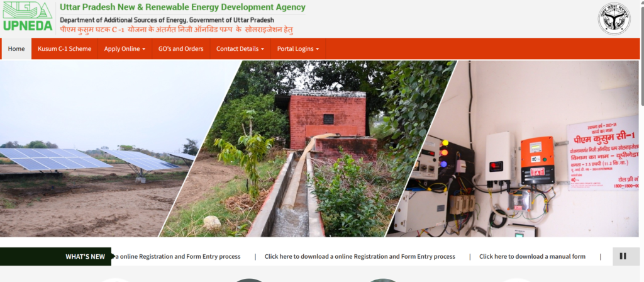Image resolution: width=644 pixels, height=282 pixels.
Task: Click the partially hidden Registration ticker item
Action: coord(177,257)
